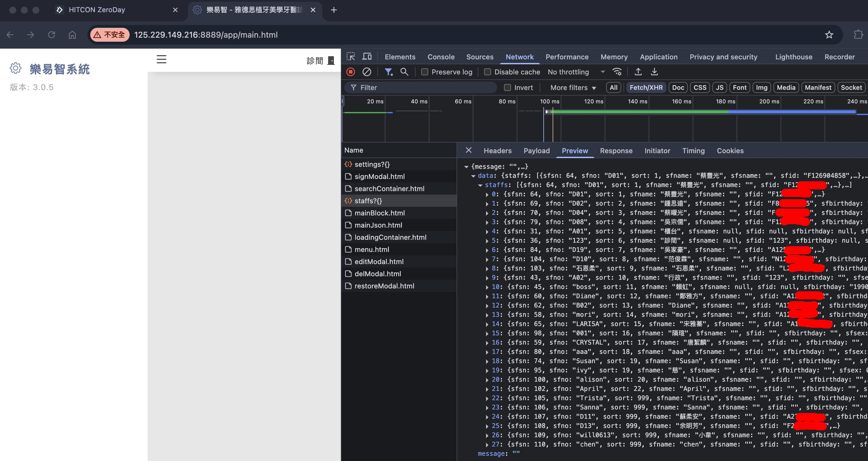
Task: Open a new browser tab
Action: pos(334,10)
